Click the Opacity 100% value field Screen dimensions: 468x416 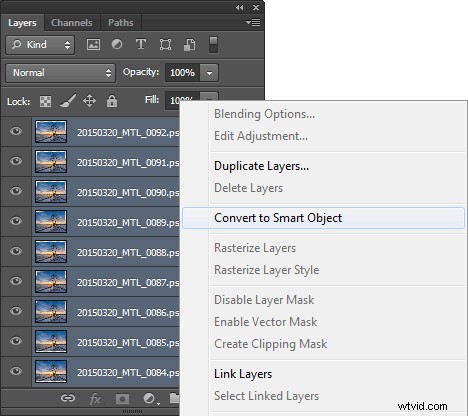182,73
